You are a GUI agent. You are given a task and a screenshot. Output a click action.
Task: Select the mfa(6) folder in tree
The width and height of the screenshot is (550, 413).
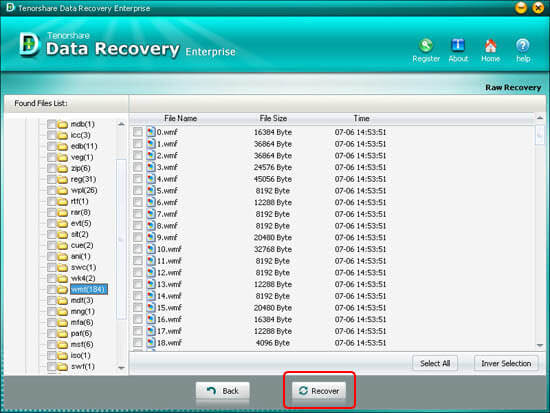82,322
